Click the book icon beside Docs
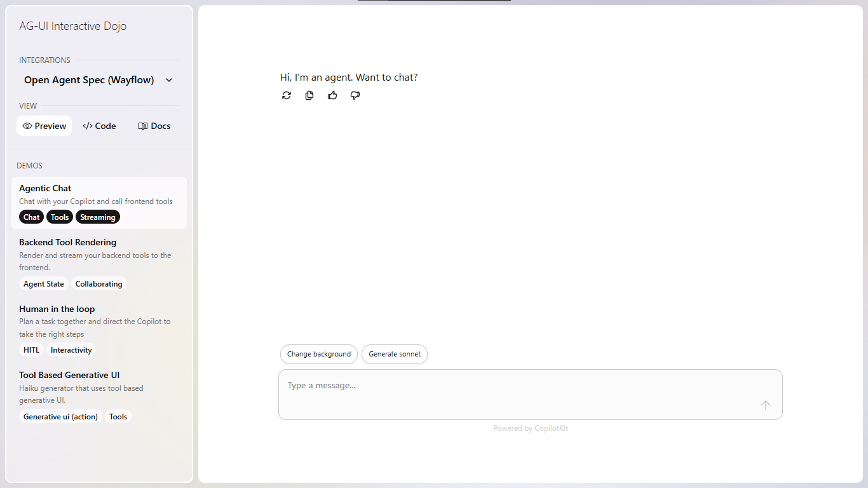The width and height of the screenshot is (868, 488). pyautogui.click(x=143, y=126)
